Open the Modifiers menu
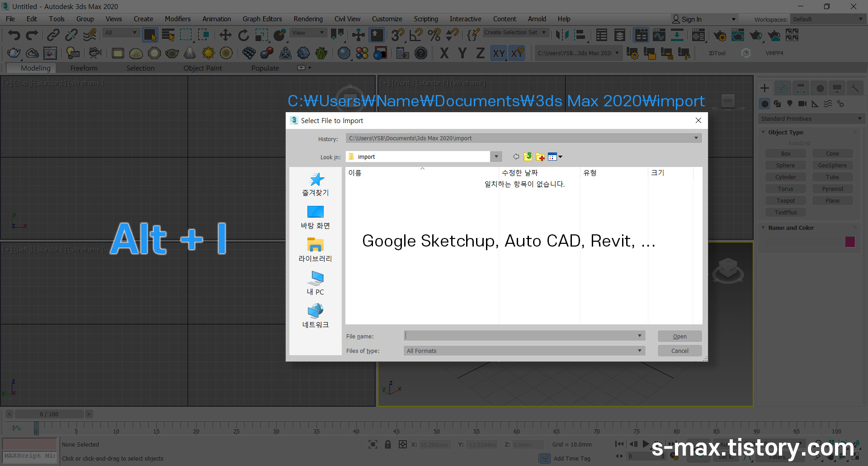Screen dimensions: 868x466 (178, 19)
